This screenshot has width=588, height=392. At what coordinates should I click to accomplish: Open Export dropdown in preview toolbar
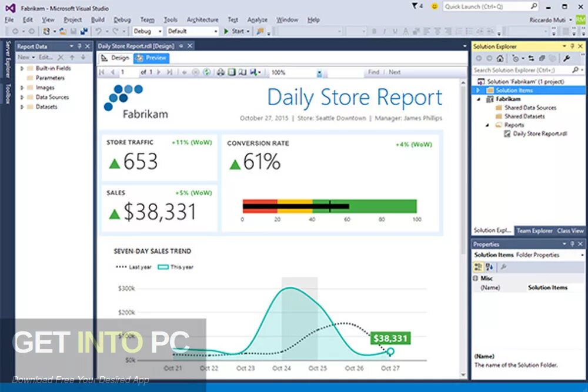point(255,72)
